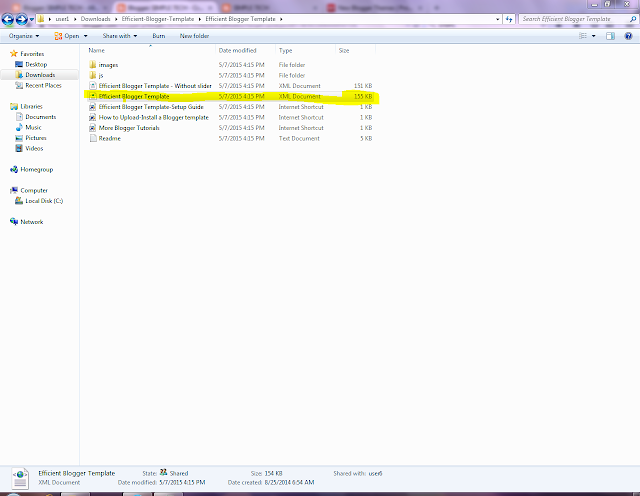The image size is (640, 496).
Task: Open the Share with menu
Action: [120, 36]
